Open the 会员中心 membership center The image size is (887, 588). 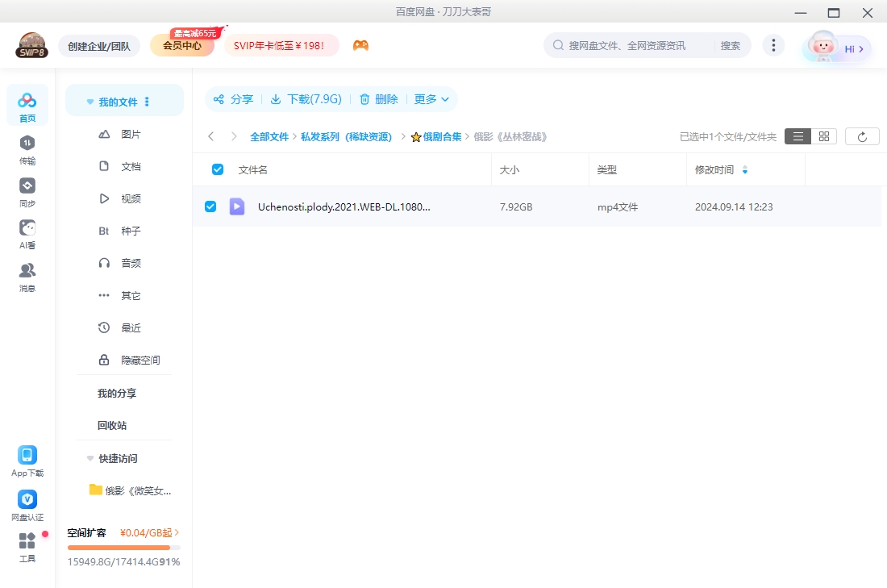pos(183,45)
